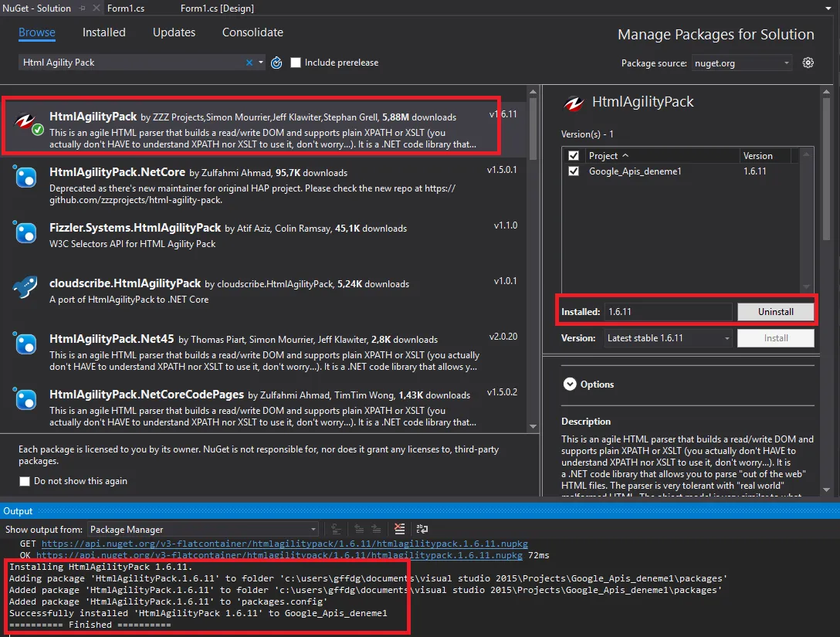840x637 pixels.
Task: Click the package list scroll-down arrow
Action: tap(533, 427)
